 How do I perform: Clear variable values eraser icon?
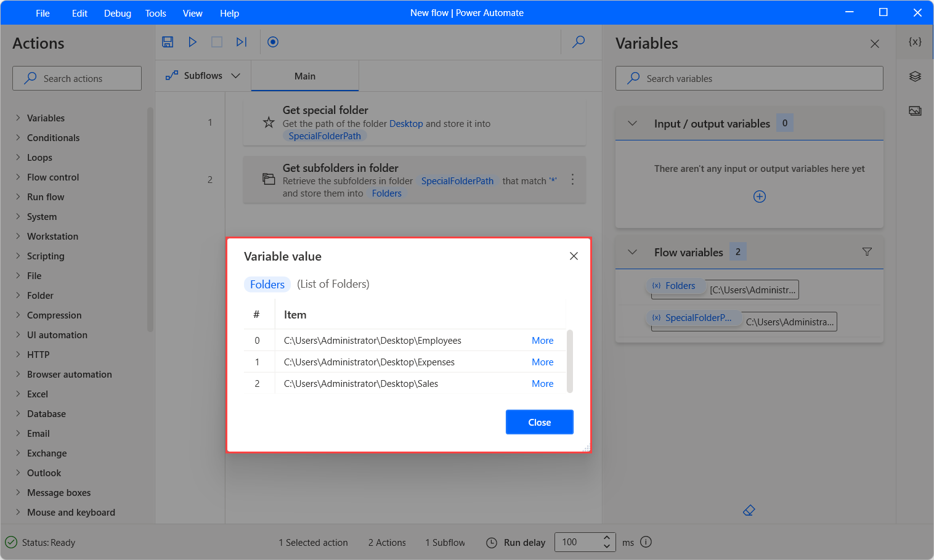749,510
